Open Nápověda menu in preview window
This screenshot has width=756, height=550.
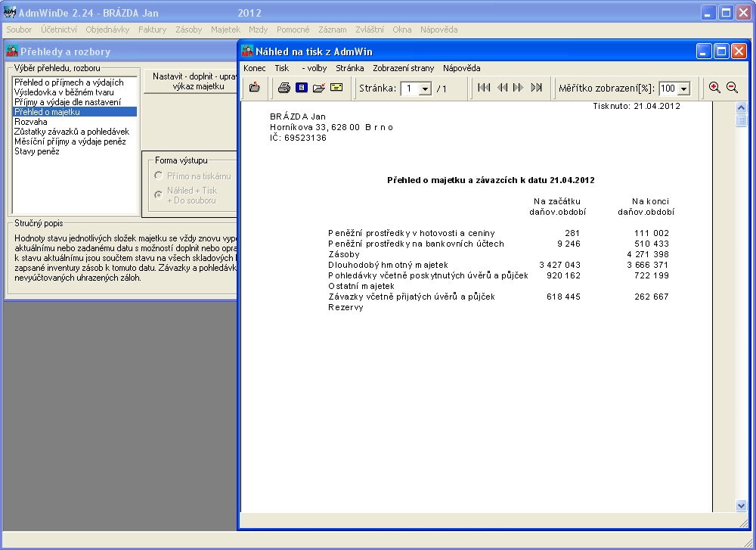coord(461,68)
